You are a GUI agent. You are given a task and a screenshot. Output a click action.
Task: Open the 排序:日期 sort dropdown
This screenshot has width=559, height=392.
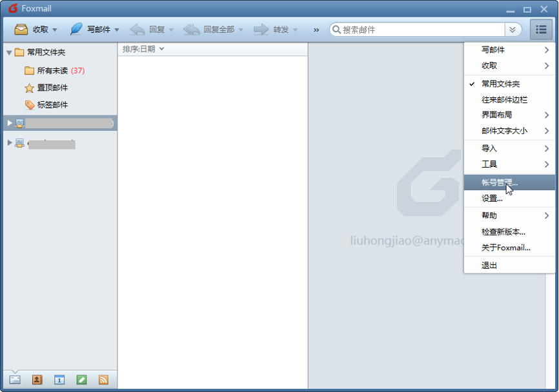(143, 49)
